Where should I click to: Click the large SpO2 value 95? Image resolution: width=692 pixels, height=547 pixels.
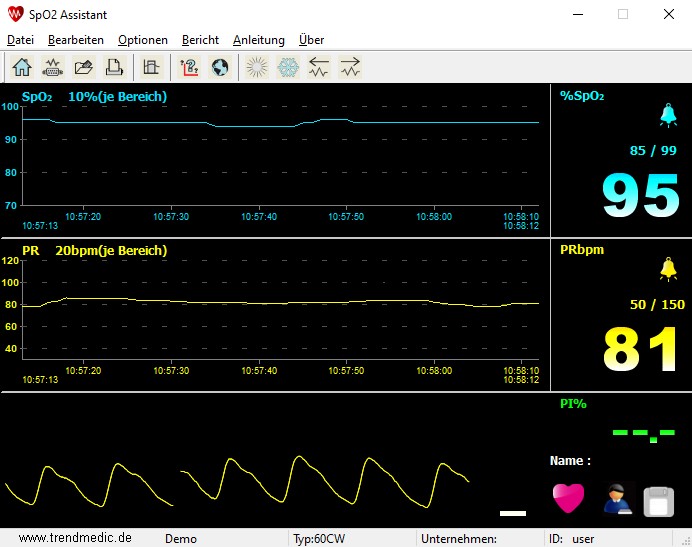point(641,196)
